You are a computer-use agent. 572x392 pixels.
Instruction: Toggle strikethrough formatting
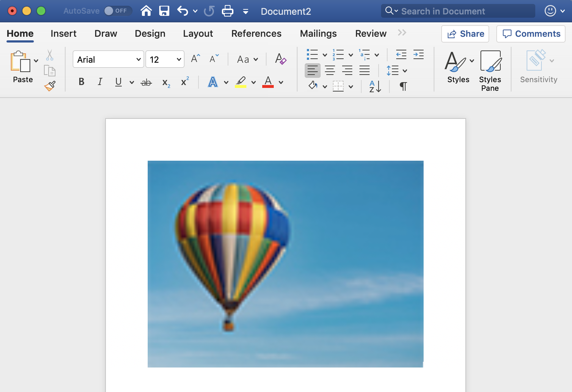pyautogui.click(x=146, y=83)
